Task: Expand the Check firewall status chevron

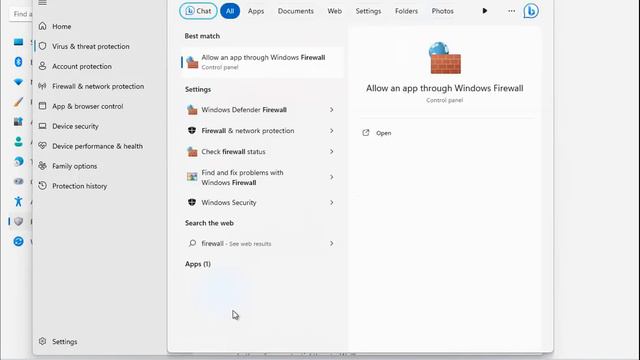Action: [x=331, y=151]
